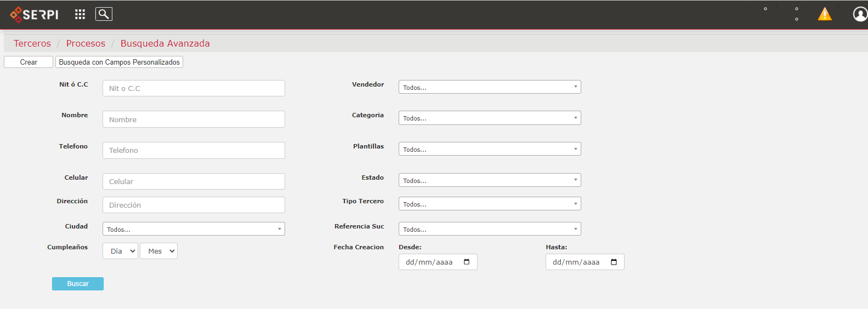Click the Hasta date input field

(585, 262)
